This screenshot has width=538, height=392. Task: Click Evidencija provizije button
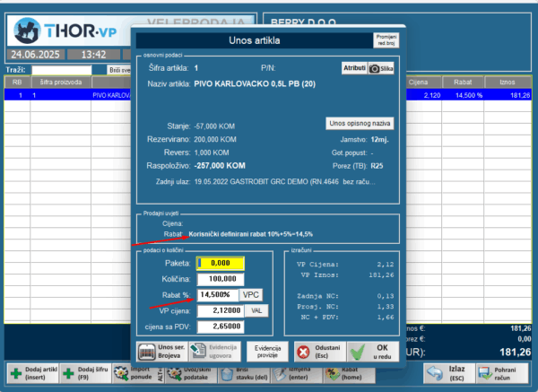267,352
